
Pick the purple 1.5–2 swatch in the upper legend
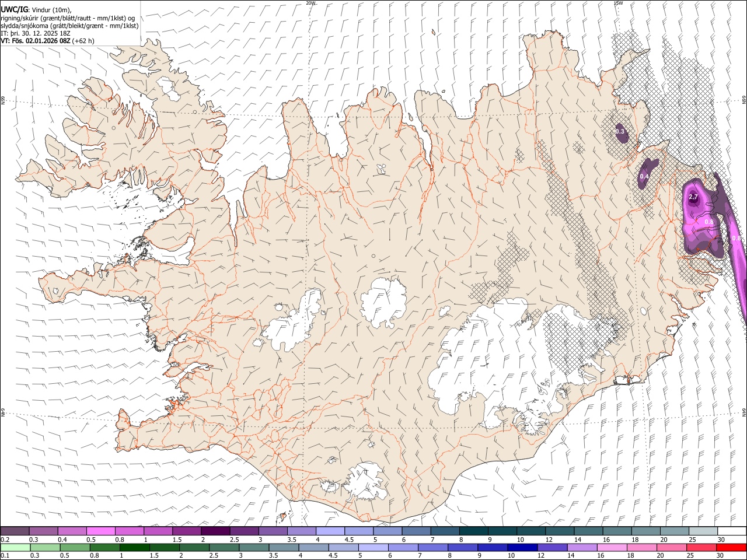(x=187, y=531)
